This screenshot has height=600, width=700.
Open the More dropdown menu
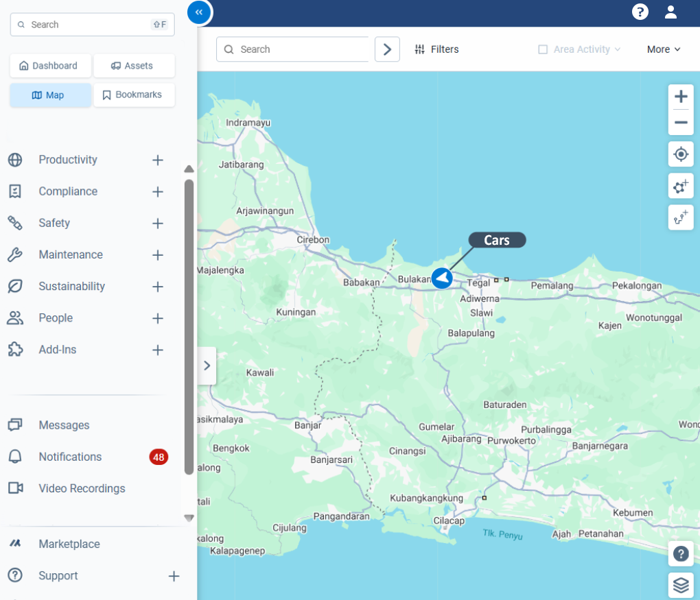tap(664, 49)
